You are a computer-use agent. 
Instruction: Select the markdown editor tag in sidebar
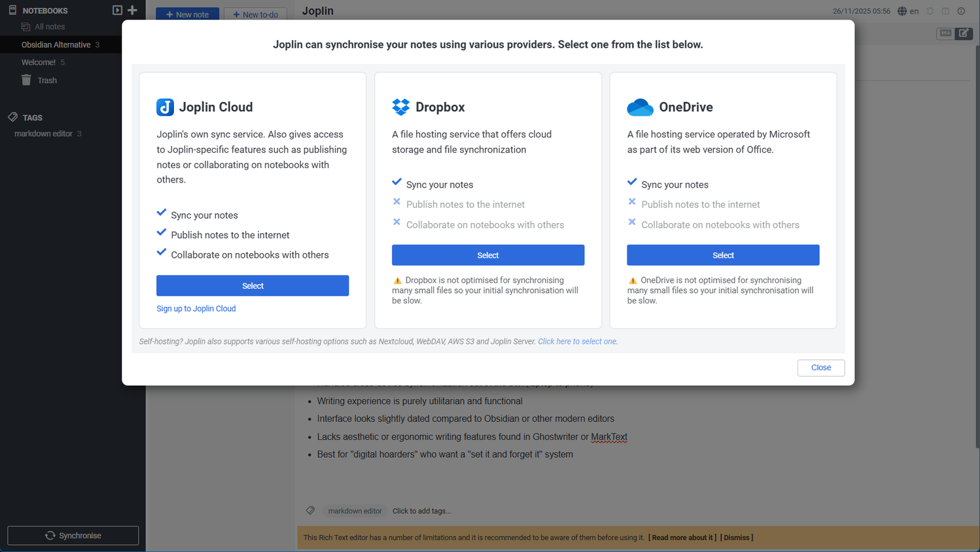(x=44, y=133)
